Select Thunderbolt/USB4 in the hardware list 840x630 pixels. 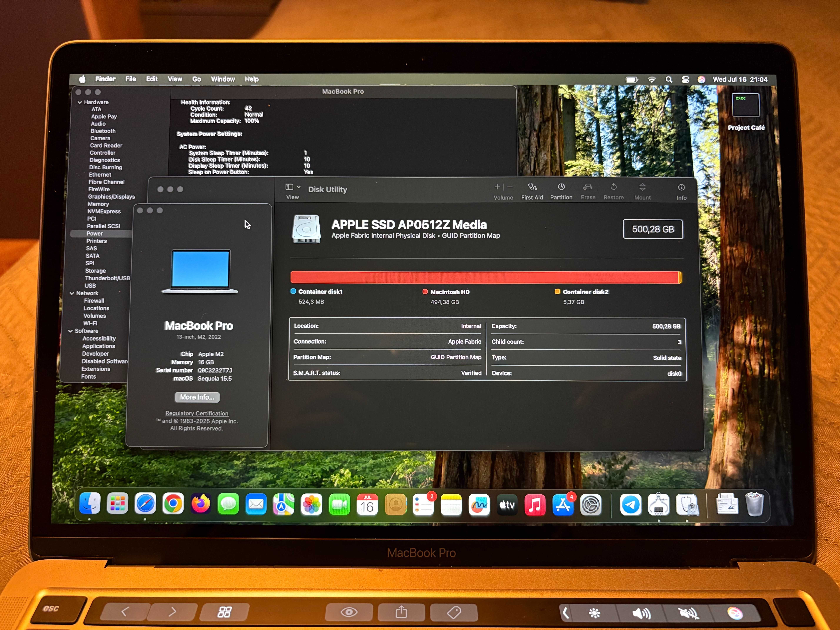click(x=107, y=278)
